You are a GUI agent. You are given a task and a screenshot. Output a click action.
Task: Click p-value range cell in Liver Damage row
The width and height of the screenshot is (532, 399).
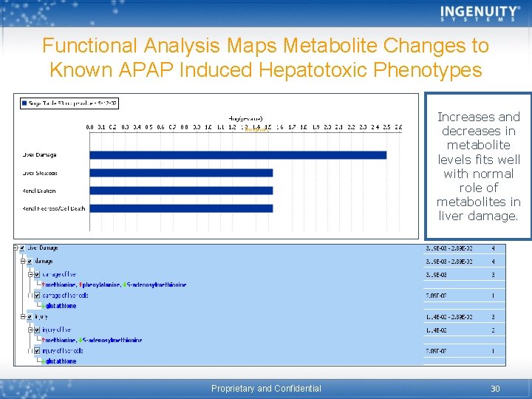pos(449,248)
